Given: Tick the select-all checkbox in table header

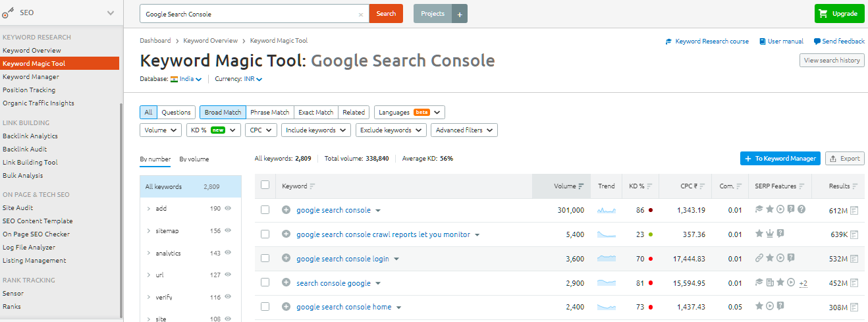Looking at the screenshot, I should pyautogui.click(x=265, y=185).
